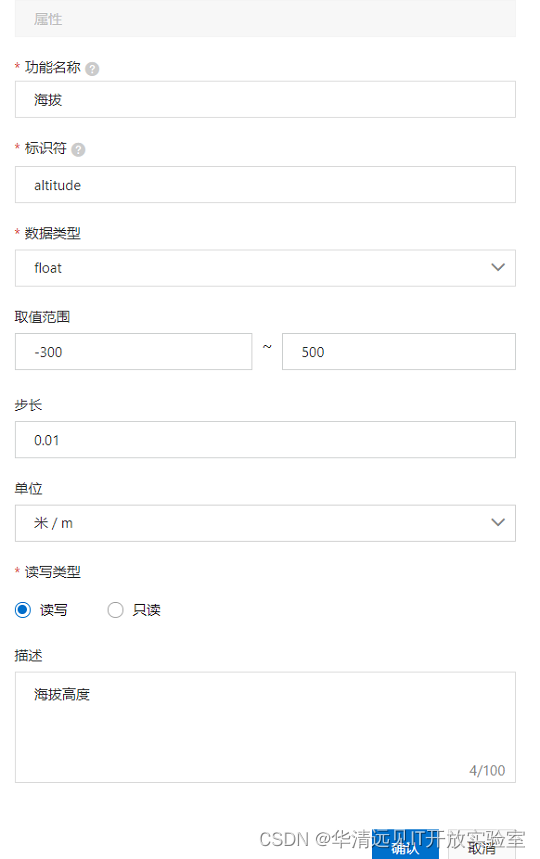Focus the 标识符 field containing altitude

(265, 185)
